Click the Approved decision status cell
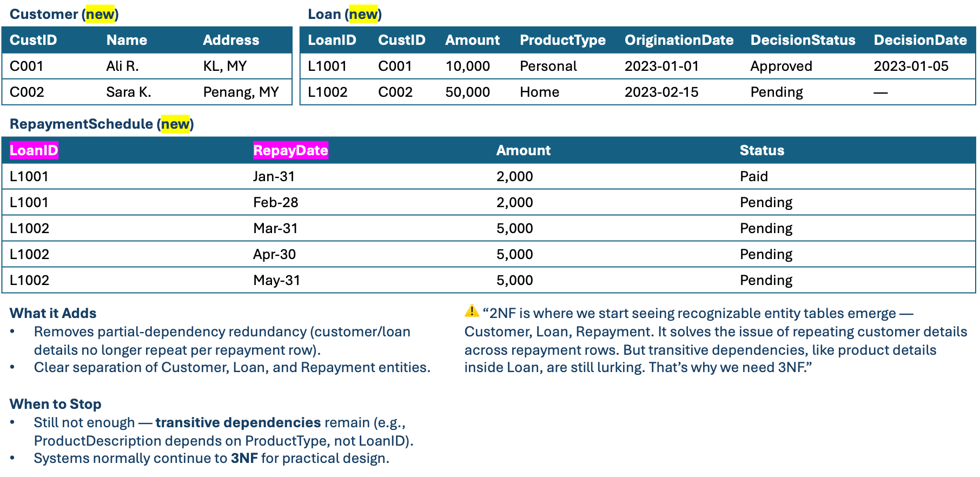 tap(781, 66)
